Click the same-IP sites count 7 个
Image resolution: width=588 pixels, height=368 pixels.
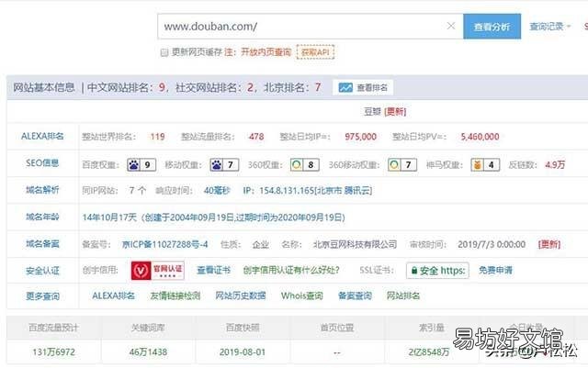(x=138, y=190)
